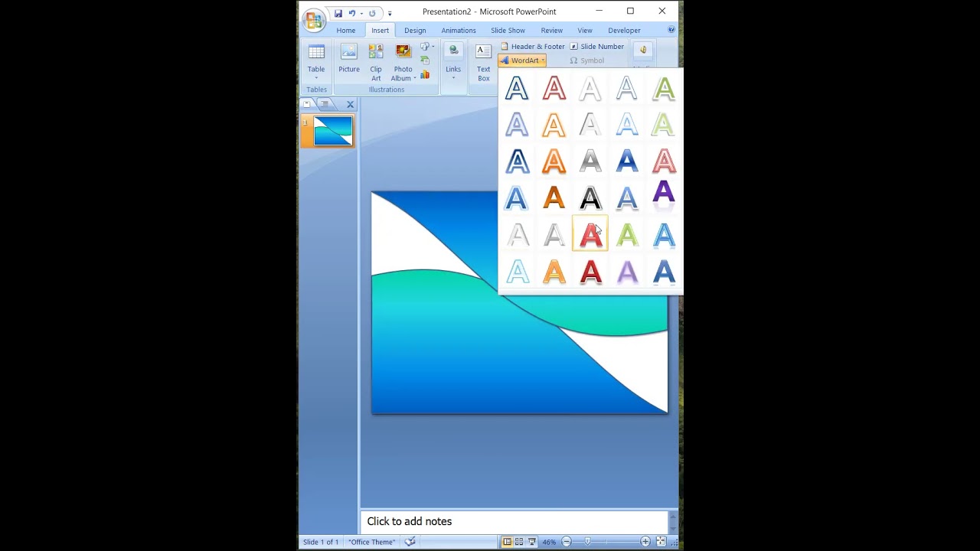Zoom out with the minus button
The image size is (980, 551).
(567, 542)
